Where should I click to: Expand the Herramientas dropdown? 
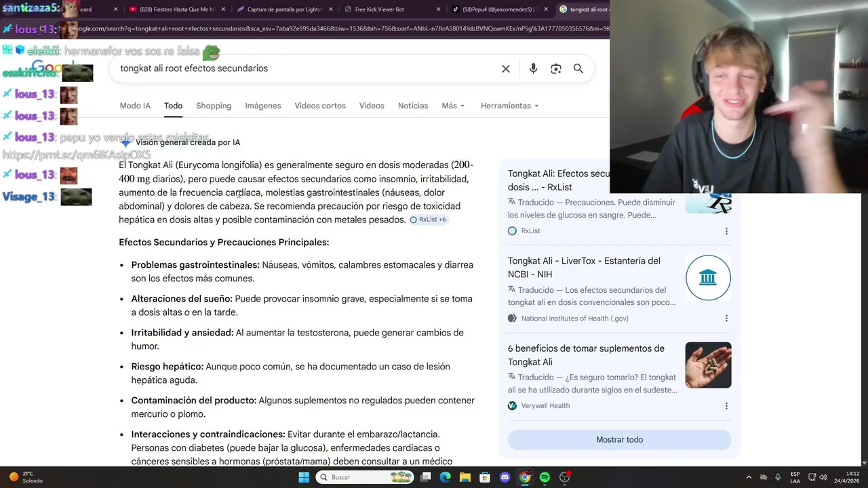(509, 106)
